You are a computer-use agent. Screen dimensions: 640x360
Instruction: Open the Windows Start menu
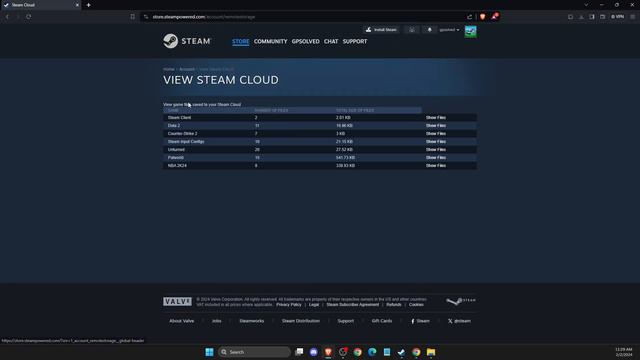click(x=209, y=352)
